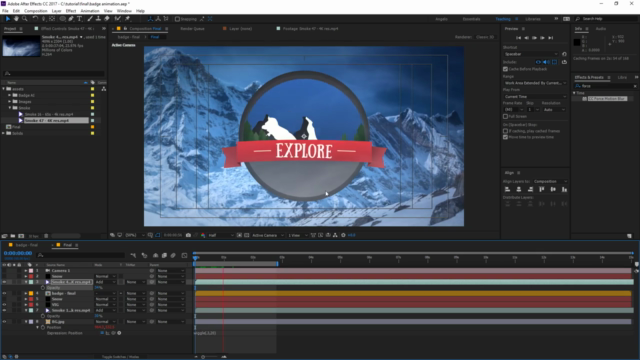Open the Animation menu

pyautogui.click(x=90, y=11)
